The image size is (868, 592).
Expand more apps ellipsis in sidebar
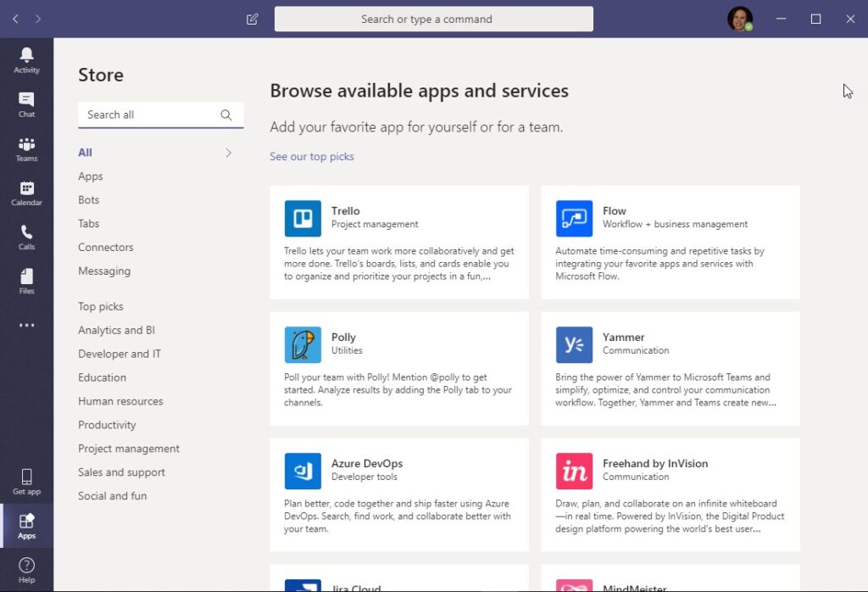pos(26,325)
